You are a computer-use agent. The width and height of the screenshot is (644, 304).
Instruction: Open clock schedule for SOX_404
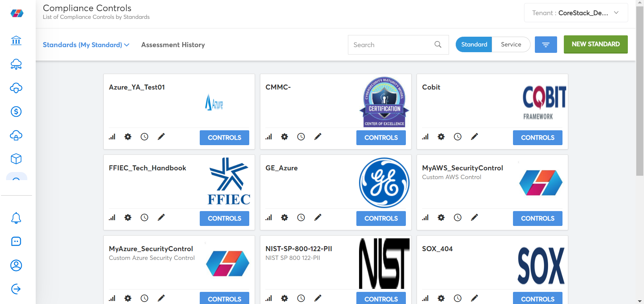[458, 298]
